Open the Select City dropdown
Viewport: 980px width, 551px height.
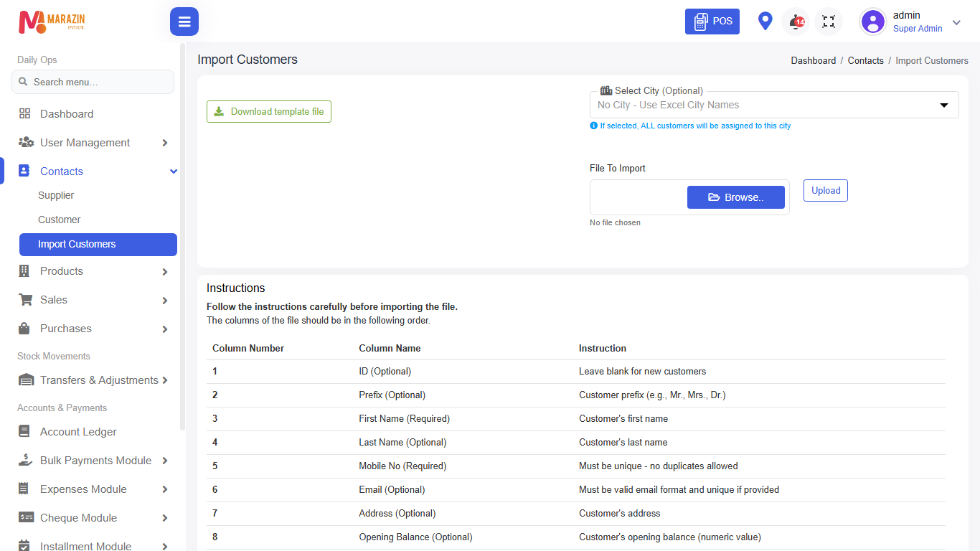(774, 105)
